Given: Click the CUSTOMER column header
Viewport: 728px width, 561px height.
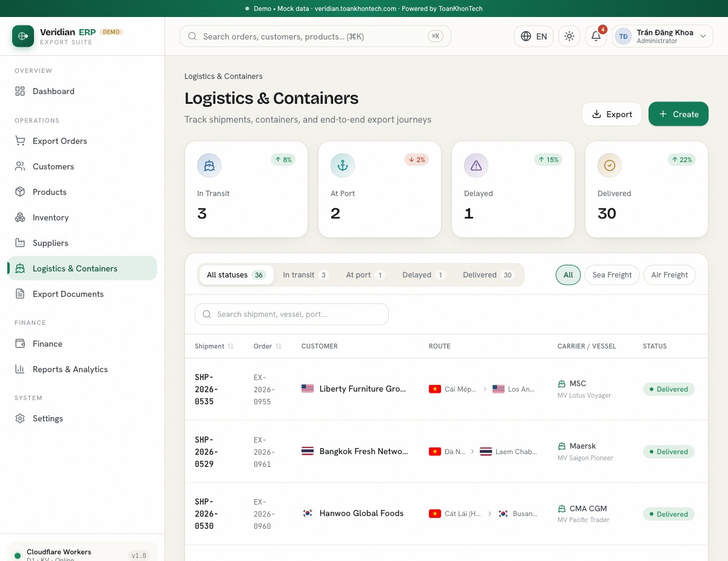Looking at the screenshot, I should click(320, 346).
